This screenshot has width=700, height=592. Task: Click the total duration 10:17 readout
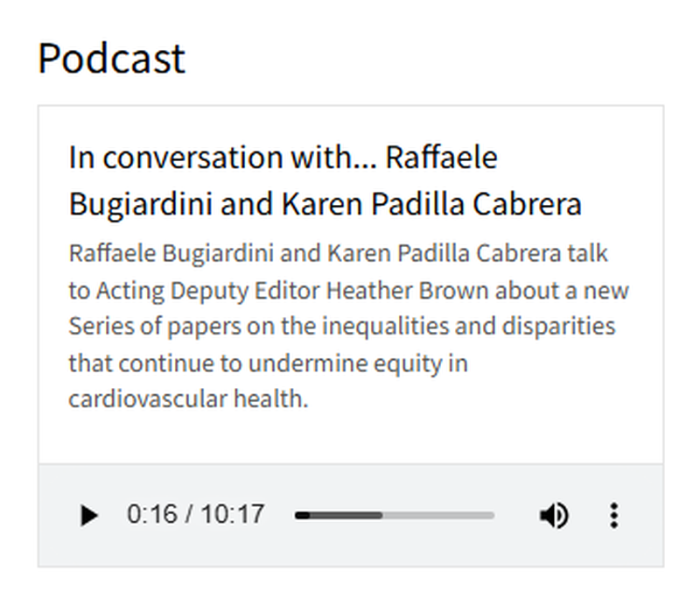tap(233, 514)
